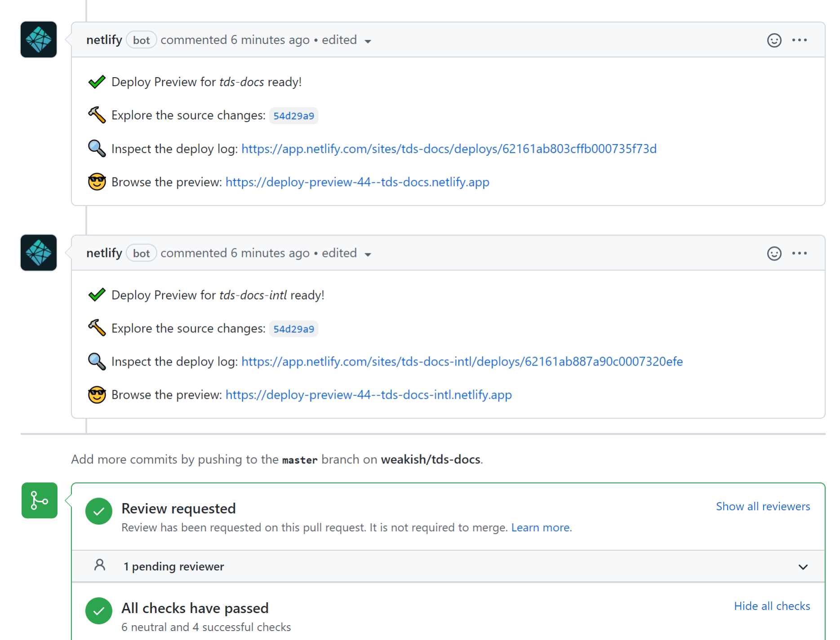Click 'All checks have passed' heading
The height and width of the screenshot is (640, 840).
pyautogui.click(x=195, y=608)
